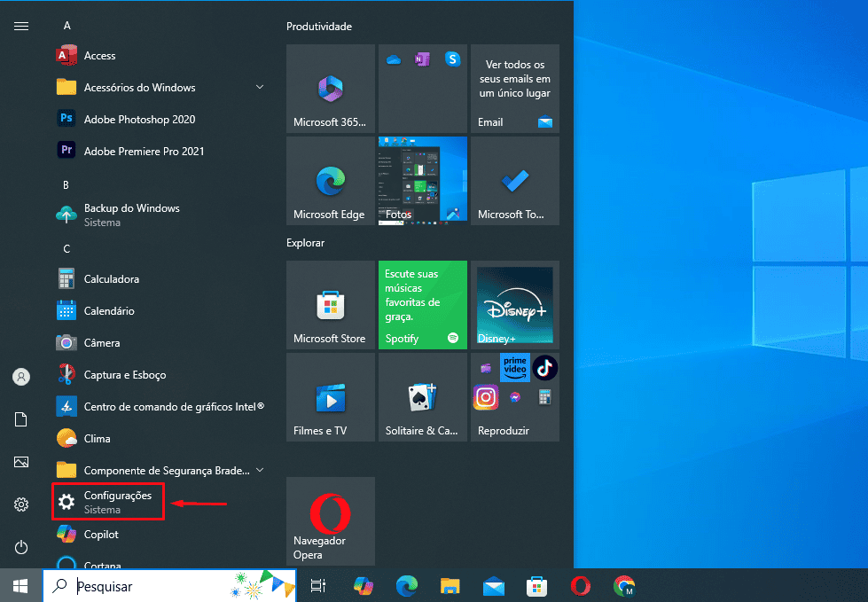This screenshot has width=868, height=602.
Task: Open Opera from the taskbar
Action: pyautogui.click(x=580, y=585)
